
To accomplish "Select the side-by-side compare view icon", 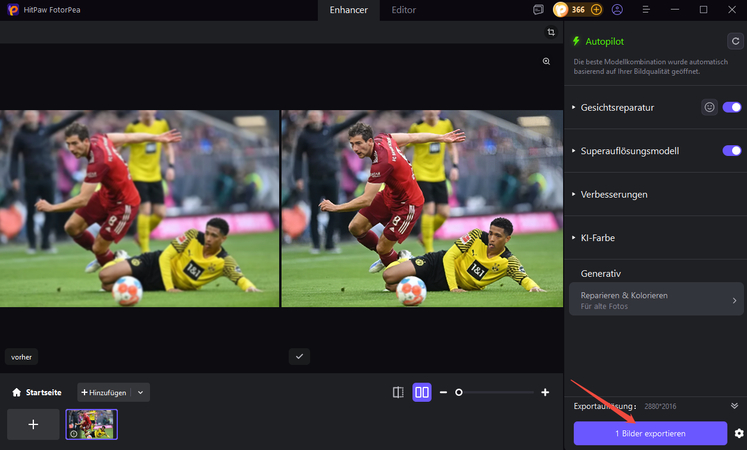I will [421, 393].
